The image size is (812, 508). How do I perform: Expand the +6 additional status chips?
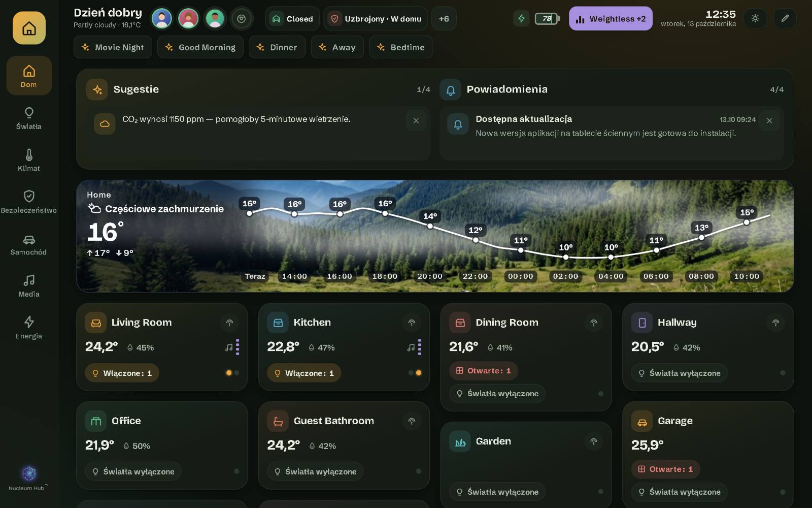pos(444,19)
